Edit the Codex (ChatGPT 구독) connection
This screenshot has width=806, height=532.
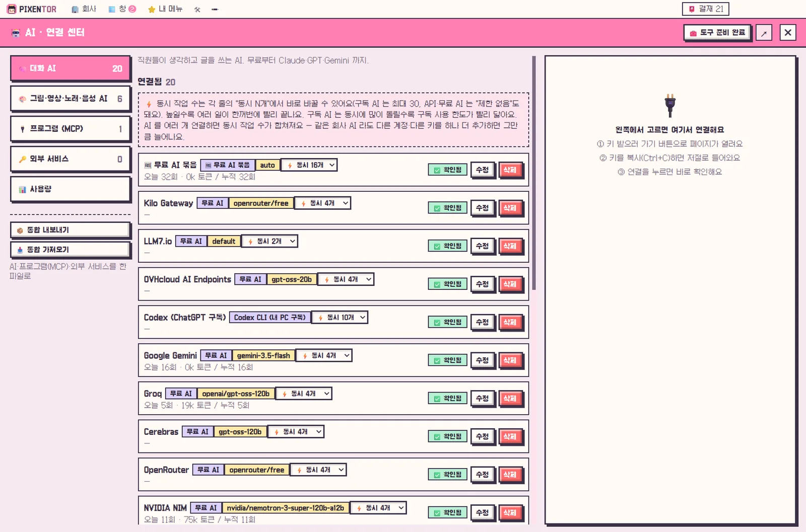[x=483, y=322]
